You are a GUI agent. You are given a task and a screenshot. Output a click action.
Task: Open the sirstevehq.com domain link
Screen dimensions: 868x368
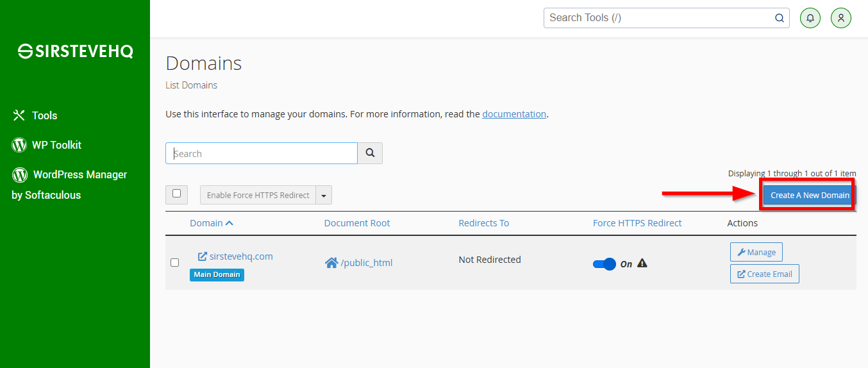tap(241, 256)
